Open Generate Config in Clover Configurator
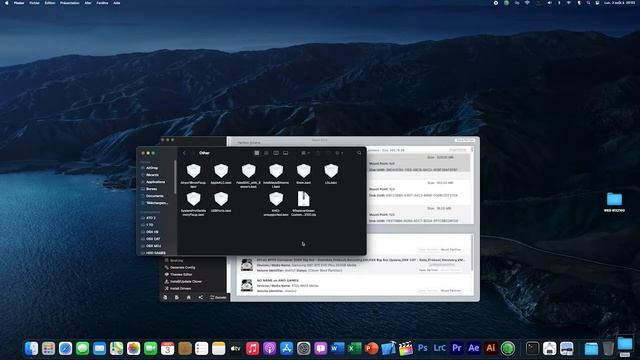 182,267
